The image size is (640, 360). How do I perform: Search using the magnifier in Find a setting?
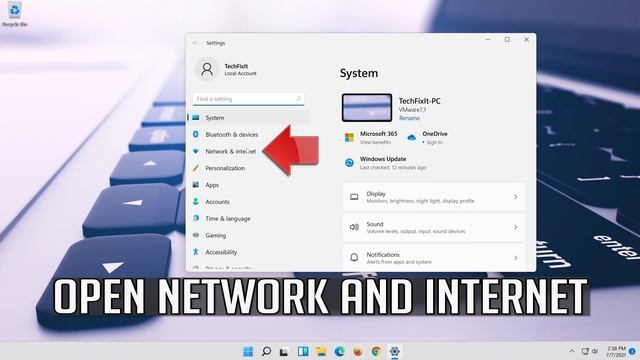(x=298, y=99)
